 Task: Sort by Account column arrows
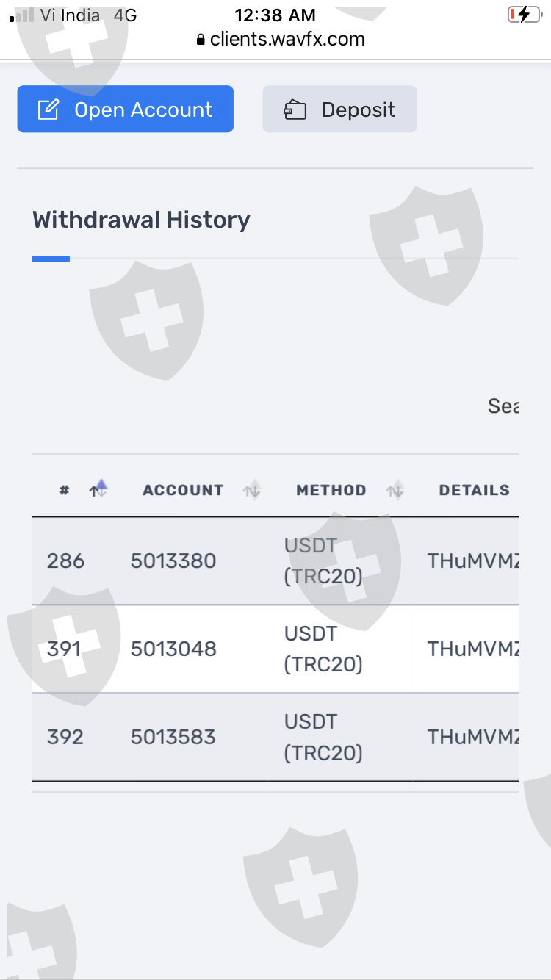(252, 490)
